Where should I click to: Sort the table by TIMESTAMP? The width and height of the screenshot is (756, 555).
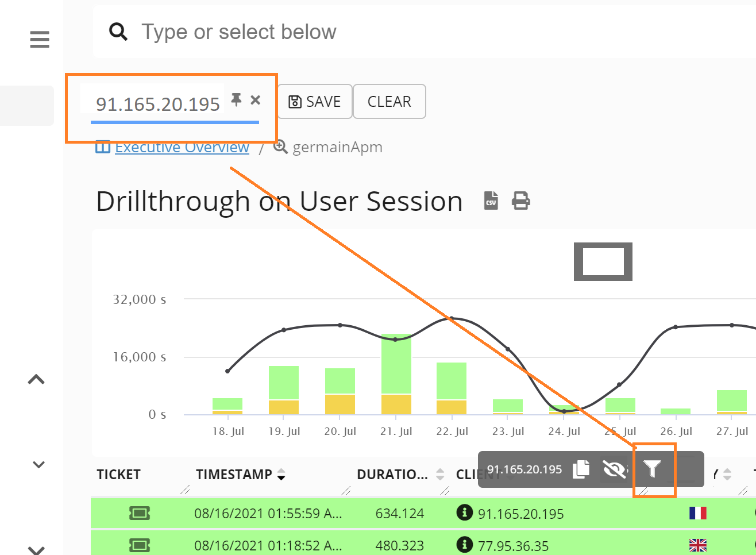point(281,475)
